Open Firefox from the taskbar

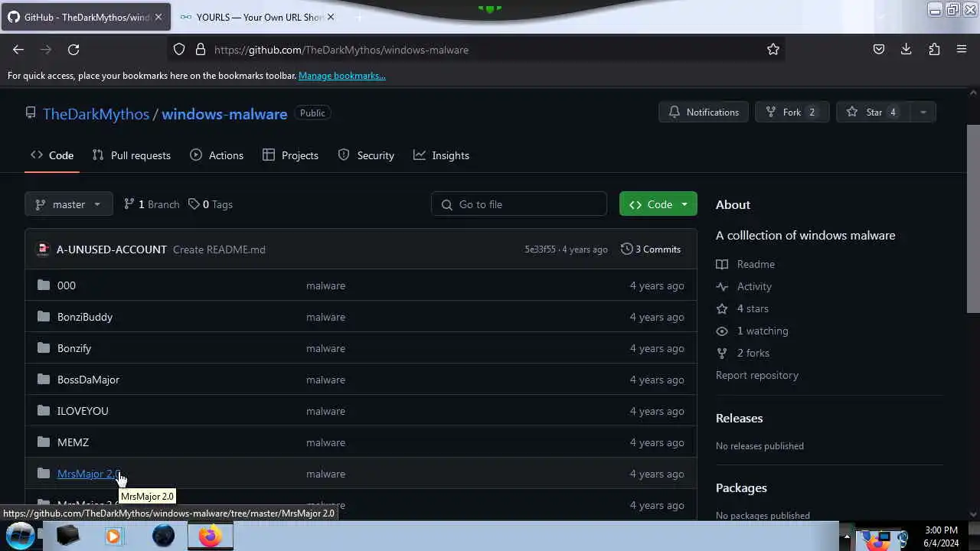point(210,536)
